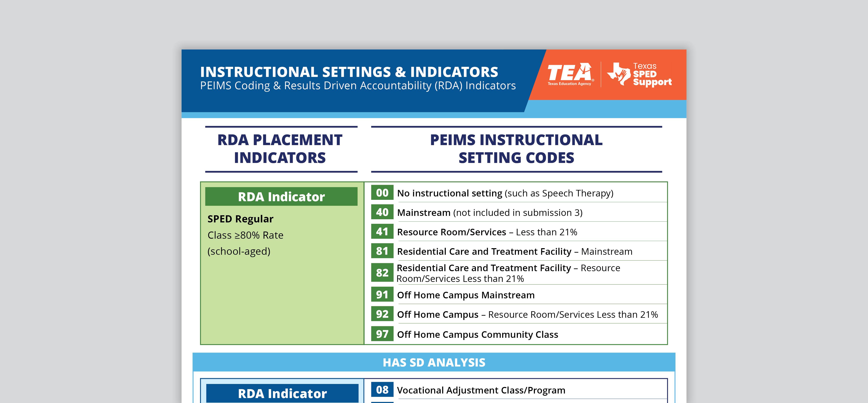Select the green 97 code badge
Image resolution: width=868 pixels, height=403 pixels.
[382, 334]
